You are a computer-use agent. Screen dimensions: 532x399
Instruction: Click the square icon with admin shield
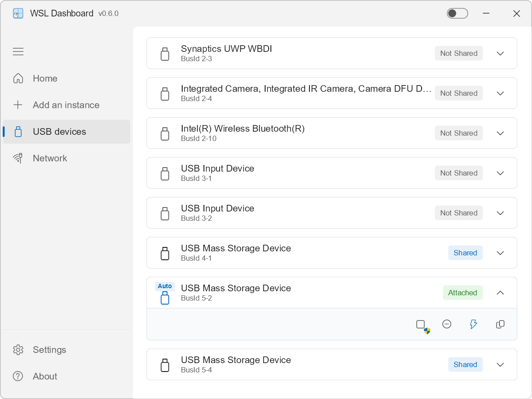pyautogui.click(x=421, y=325)
